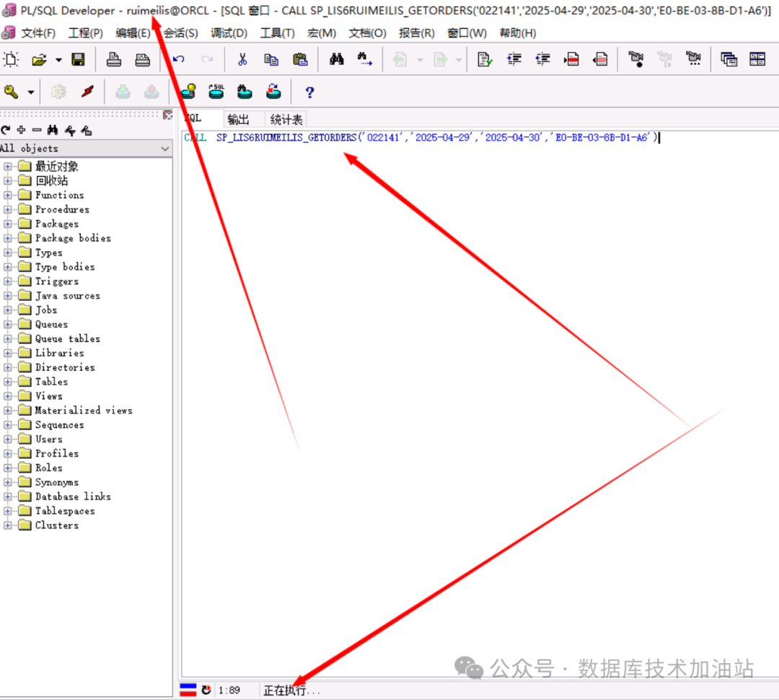Select the Sequences folder in tree
Image resolution: width=779 pixels, height=700 pixels.
(59, 425)
